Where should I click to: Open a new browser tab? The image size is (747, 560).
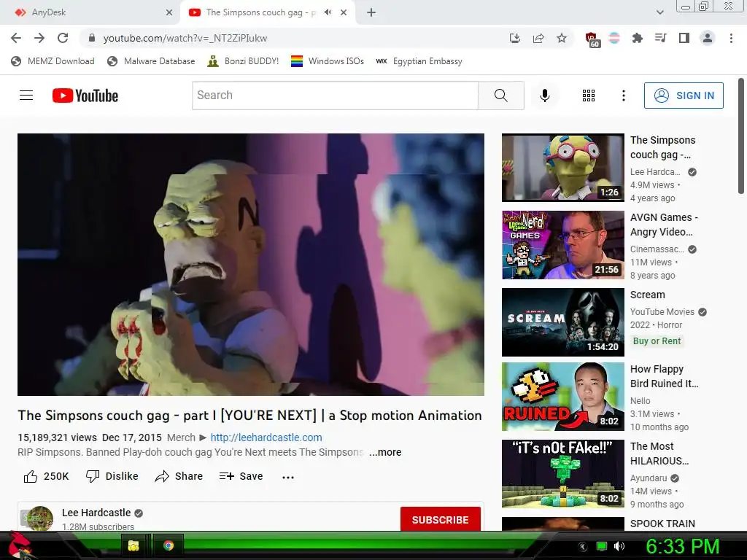point(371,12)
